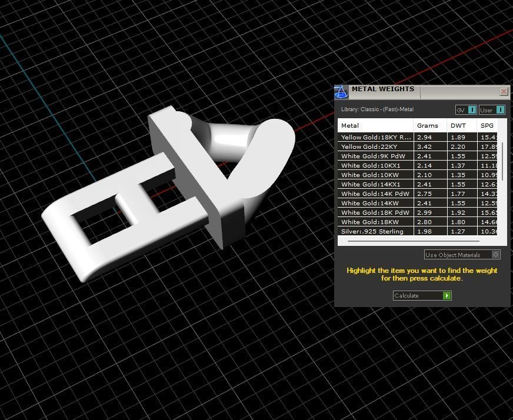Viewport: 513px width, 420px height.
Task: Click the vertical scrollbar of the metal list
Action: [502, 161]
